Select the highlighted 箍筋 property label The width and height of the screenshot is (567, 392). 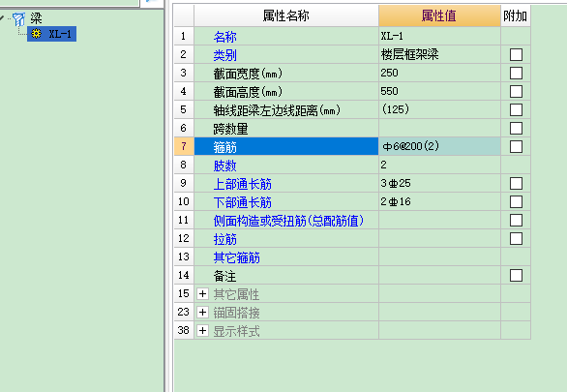point(224,147)
